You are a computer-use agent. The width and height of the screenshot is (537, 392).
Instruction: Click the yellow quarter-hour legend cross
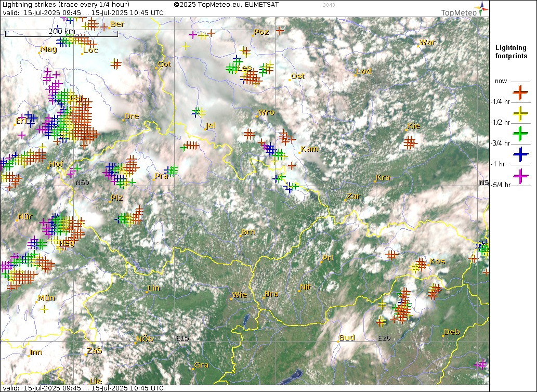520,113
